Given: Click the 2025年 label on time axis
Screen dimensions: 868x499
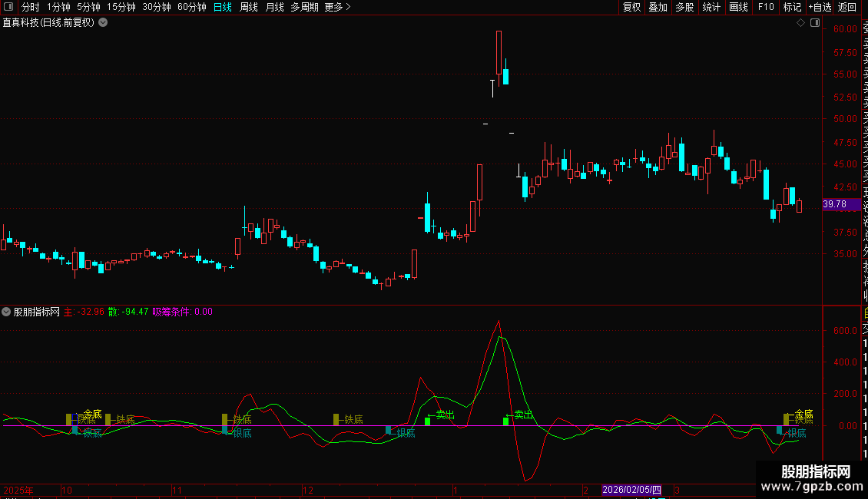Looking at the screenshot, I should coord(18,490).
